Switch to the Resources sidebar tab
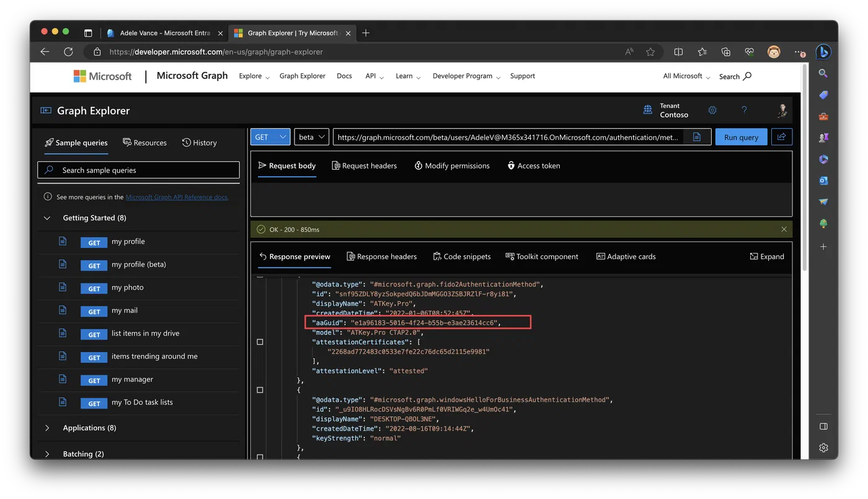The width and height of the screenshot is (868, 499). point(145,143)
